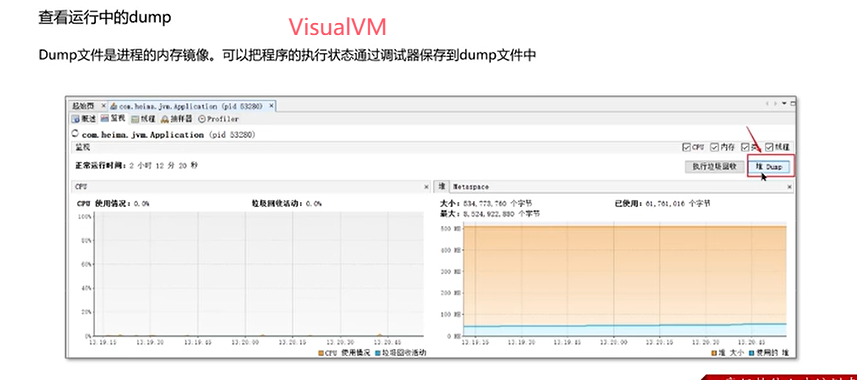Click the CPU usage chart area
Viewport: 857px width, 380px height.
coord(258,274)
